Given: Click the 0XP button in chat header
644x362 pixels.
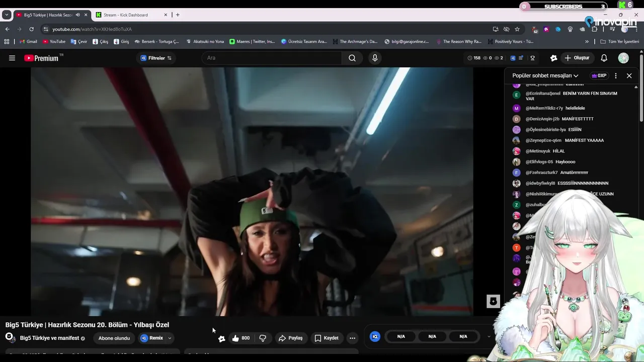Looking at the screenshot, I should [x=599, y=75].
